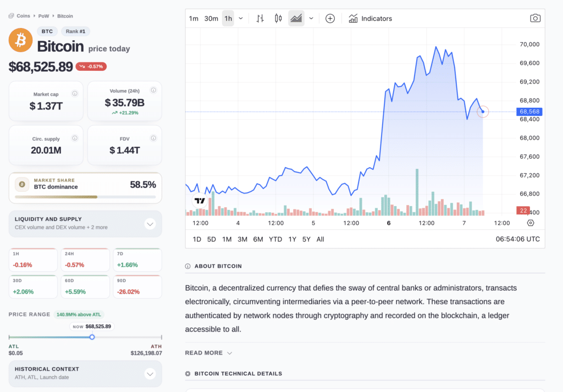Switch chart interval to 30m
The width and height of the screenshot is (563, 392).
click(x=211, y=19)
